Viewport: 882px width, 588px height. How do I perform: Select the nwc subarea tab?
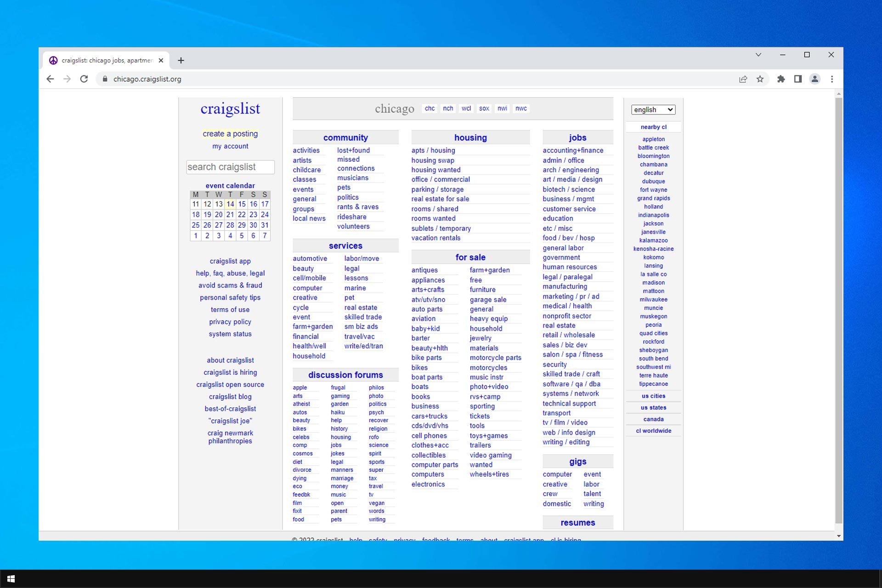click(x=521, y=108)
